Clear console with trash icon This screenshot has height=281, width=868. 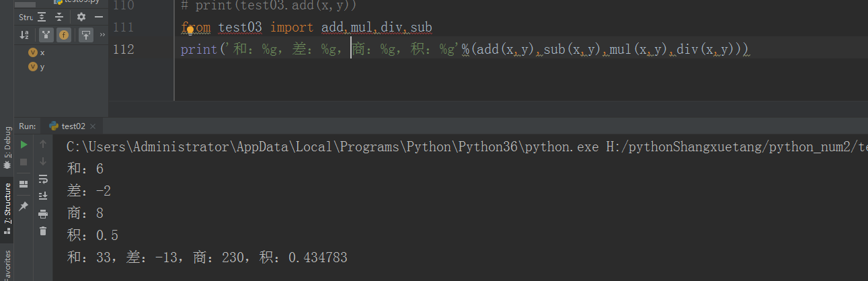(x=43, y=231)
